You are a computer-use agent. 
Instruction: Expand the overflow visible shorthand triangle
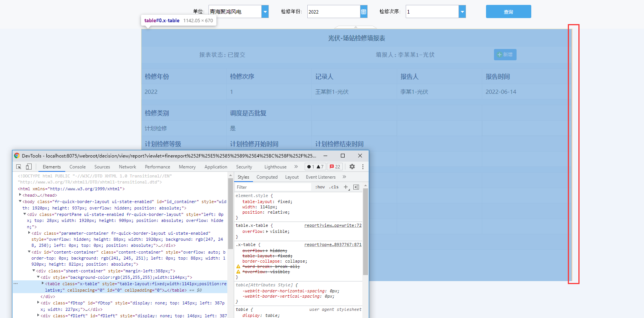pyautogui.click(x=267, y=231)
